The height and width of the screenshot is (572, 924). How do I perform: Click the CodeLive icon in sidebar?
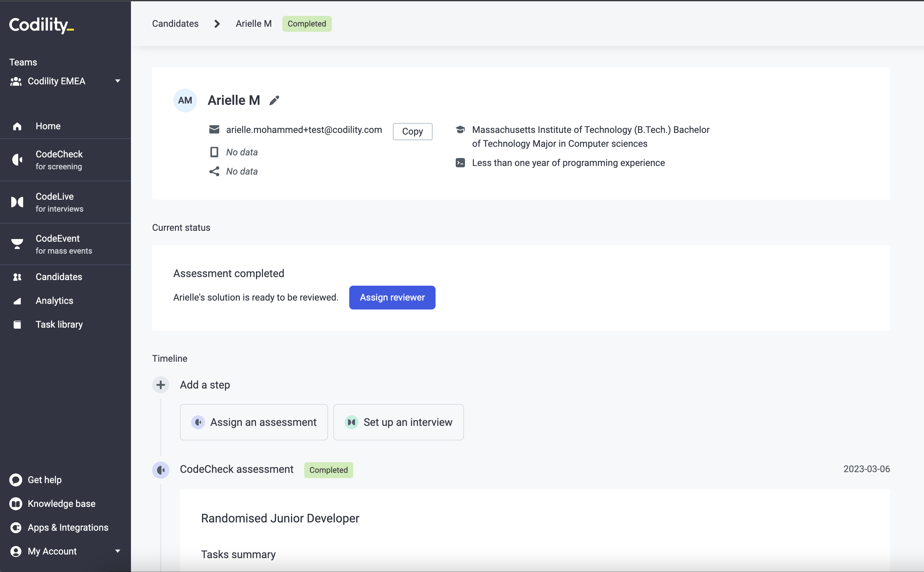pyautogui.click(x=17, y=202)
